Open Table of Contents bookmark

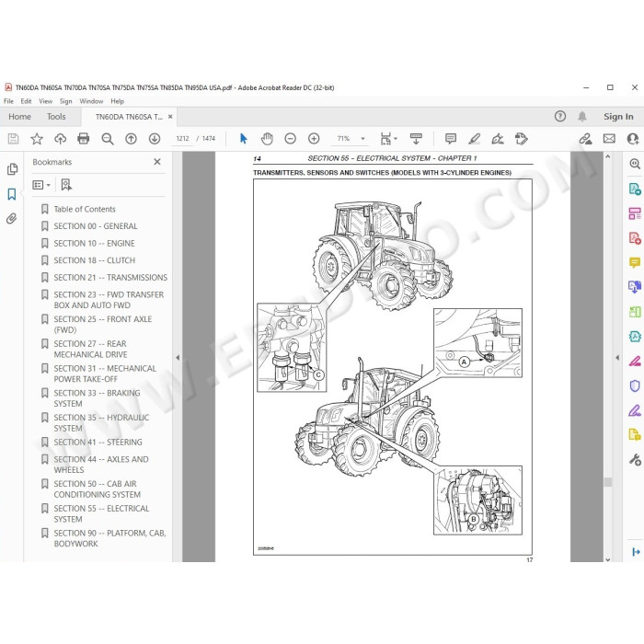point(85,209)
